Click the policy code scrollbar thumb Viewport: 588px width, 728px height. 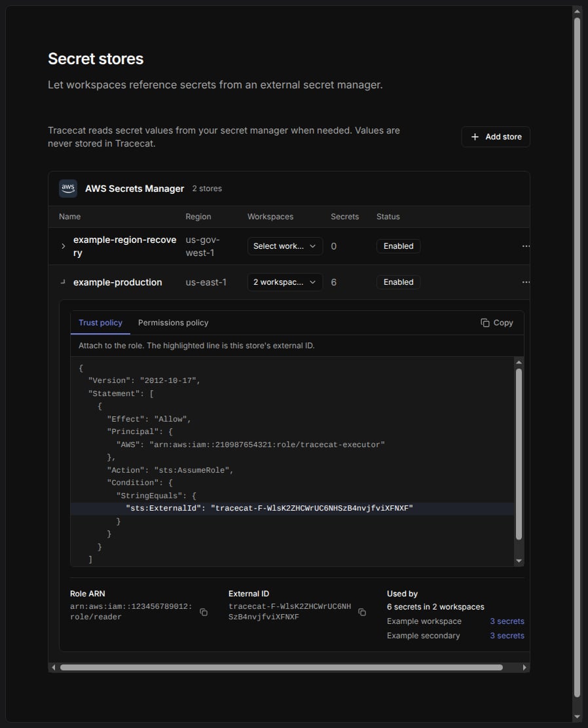519,454
